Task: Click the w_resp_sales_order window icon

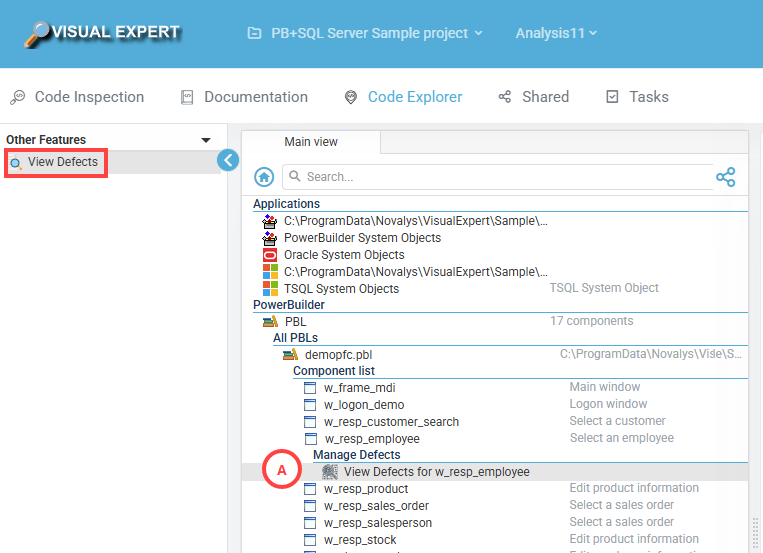Action: click(310, 506)
